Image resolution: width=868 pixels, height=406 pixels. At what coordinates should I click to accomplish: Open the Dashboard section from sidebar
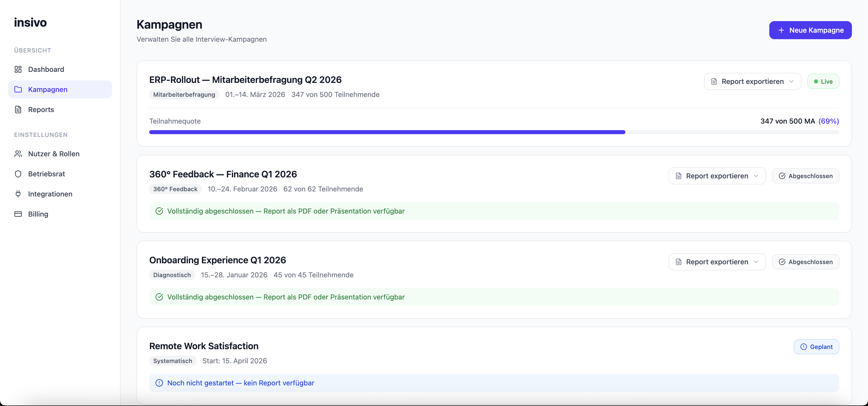point(46,69)
